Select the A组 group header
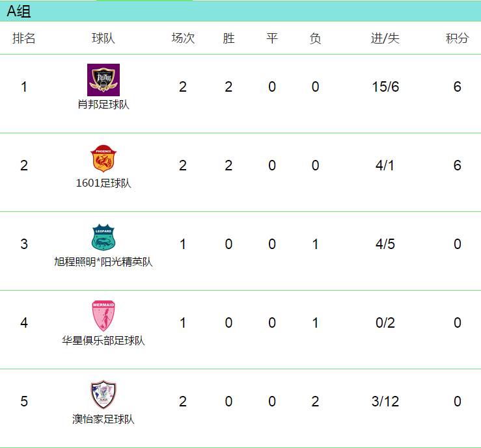Screen dimensions: 481x448 coord(19,11)
